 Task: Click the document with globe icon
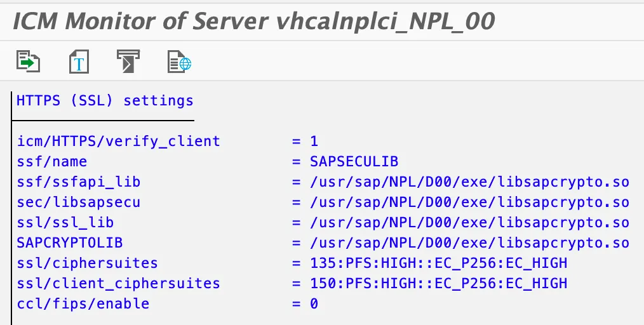[179, 62]
